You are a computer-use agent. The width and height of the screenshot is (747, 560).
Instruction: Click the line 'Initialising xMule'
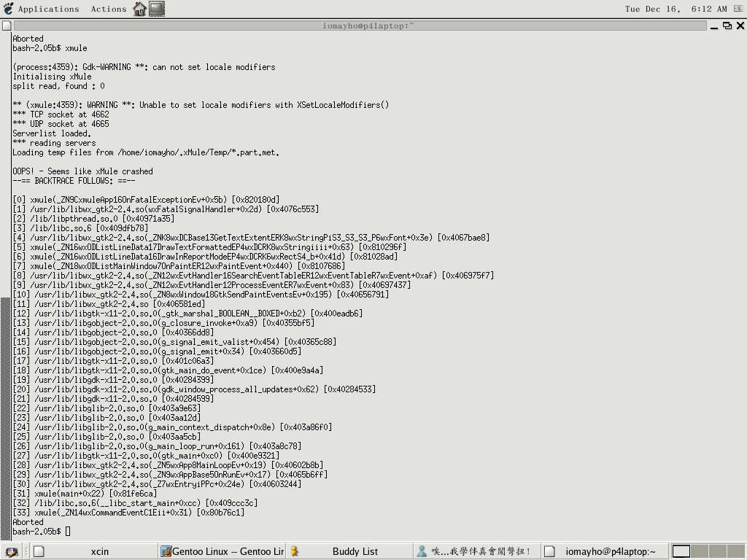(53, 77)
